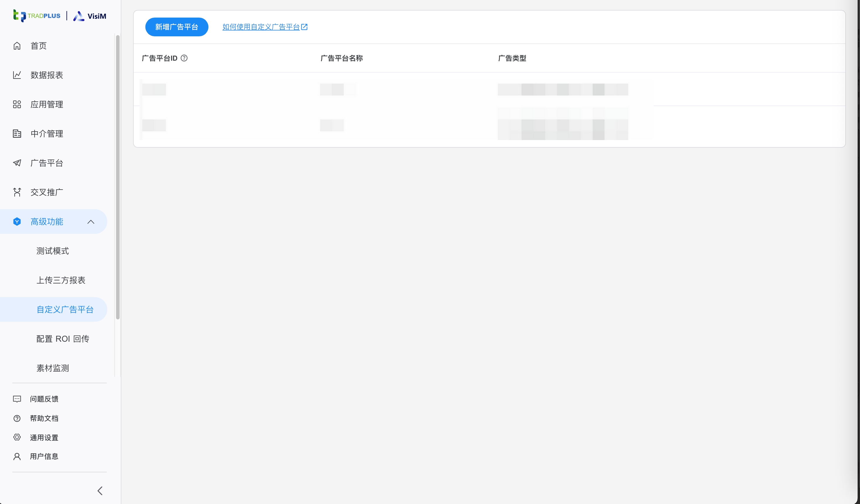Click the 用户信息 user icon

(x=17, y=456)
